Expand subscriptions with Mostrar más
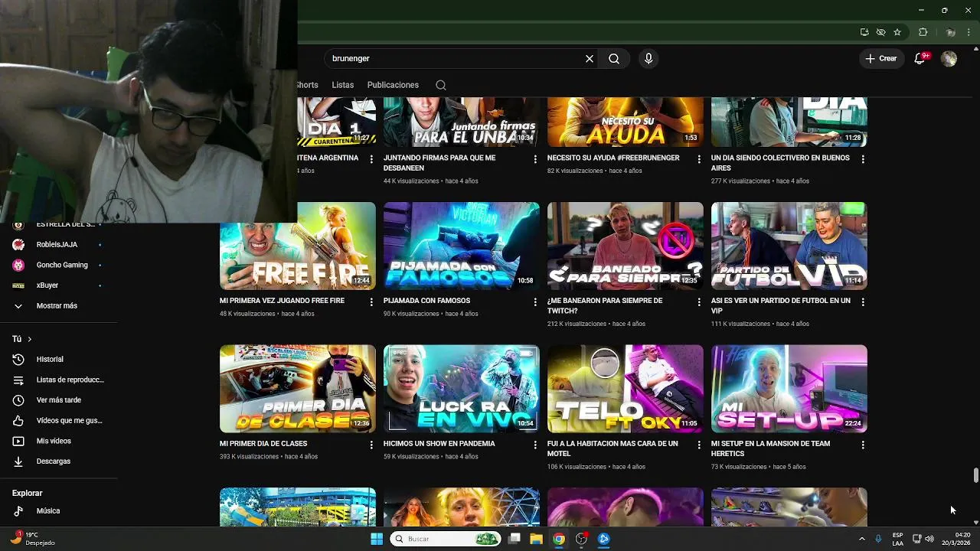This screenshot has height=551, width=980. [57, 306]
